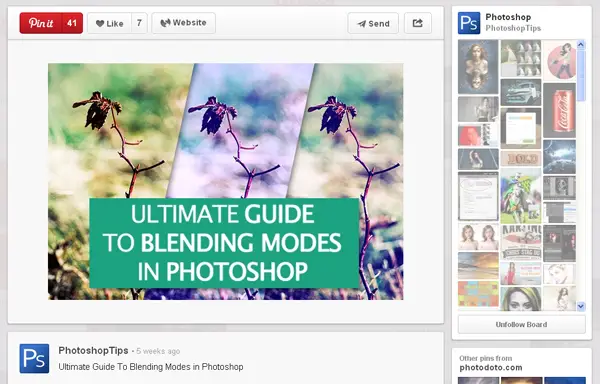Image resolution: width=600 pixels, height=384 pixels.
Task: Open the pin's Website link
Action: 184,23
